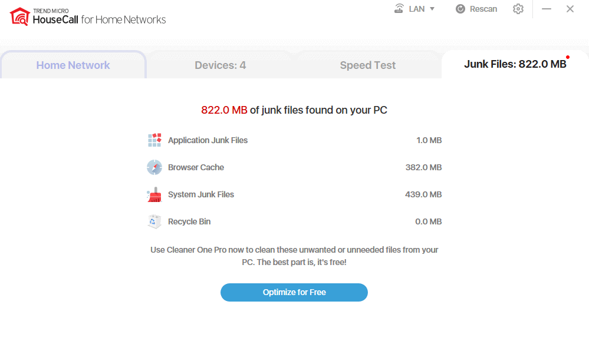Expand the LAN dropdown arrow
Image resolution: width=589 pixels, height=364 pixels.
[x=432, y=9]
